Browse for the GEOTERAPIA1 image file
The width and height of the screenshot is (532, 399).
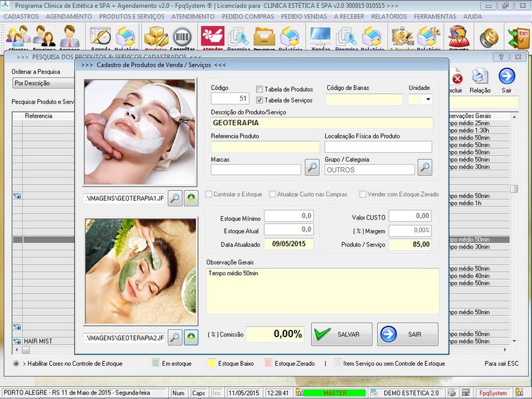click(175, 198)
